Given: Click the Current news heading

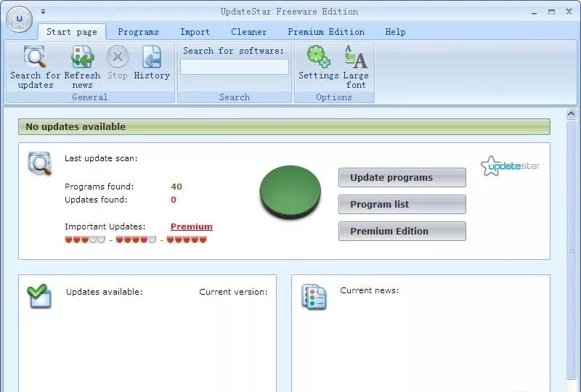Looking at the screenshot, I should point(370,290).
